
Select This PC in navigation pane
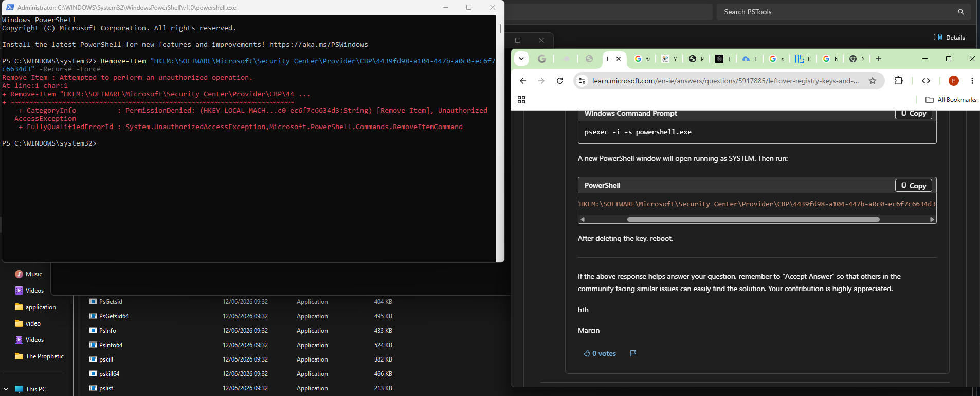pyautogui.click(x=31, y=389)
